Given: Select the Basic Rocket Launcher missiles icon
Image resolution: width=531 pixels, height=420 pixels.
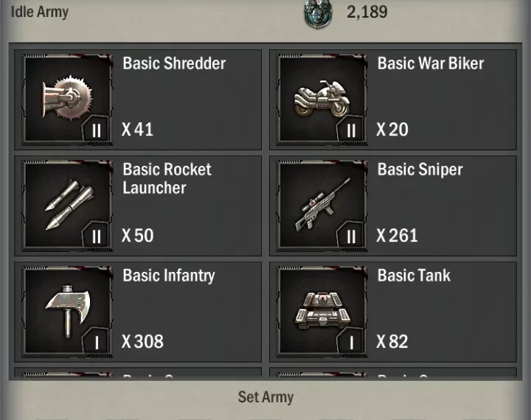Looking at the screenshot, I should coord(69,205).
